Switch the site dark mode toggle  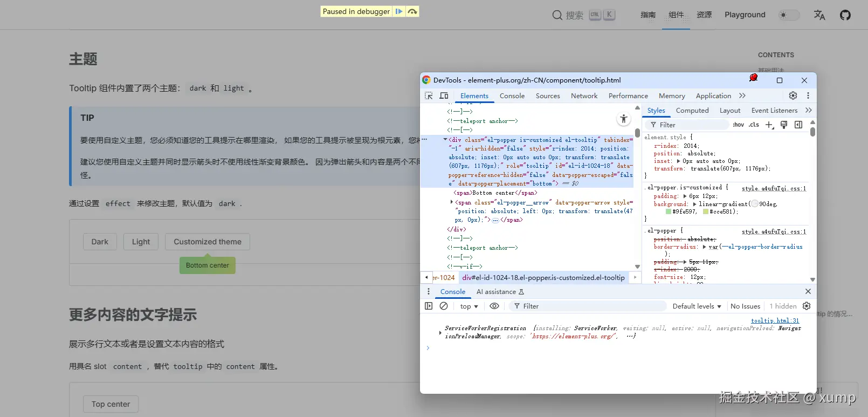[789, 15]
